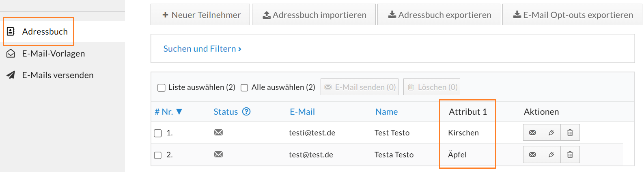Go to 'E-Mails versenden' in sidebar
Viewport: 644px width, 172px height.
tap(58, 75)
